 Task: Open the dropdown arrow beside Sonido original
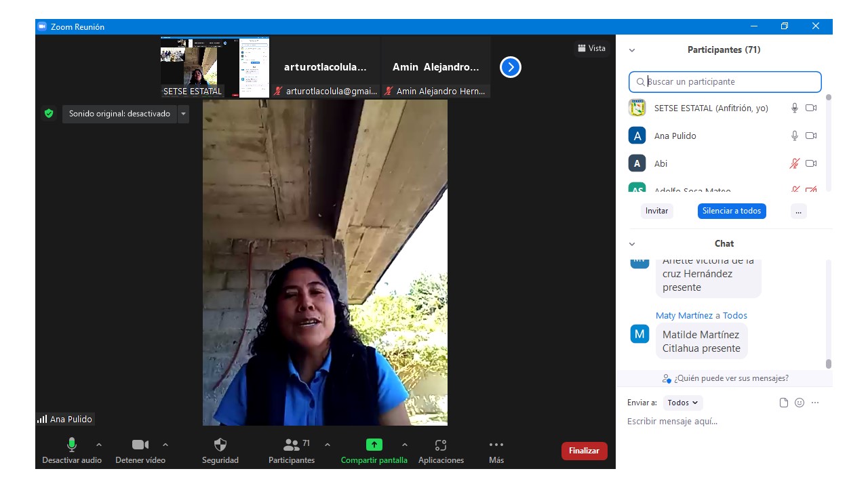[x=183, y=114]
